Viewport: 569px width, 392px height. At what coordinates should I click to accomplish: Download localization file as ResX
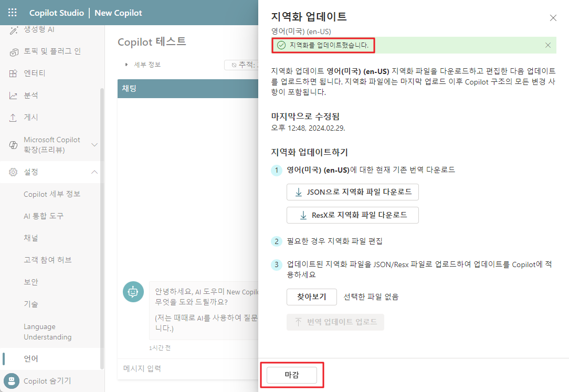352,215
